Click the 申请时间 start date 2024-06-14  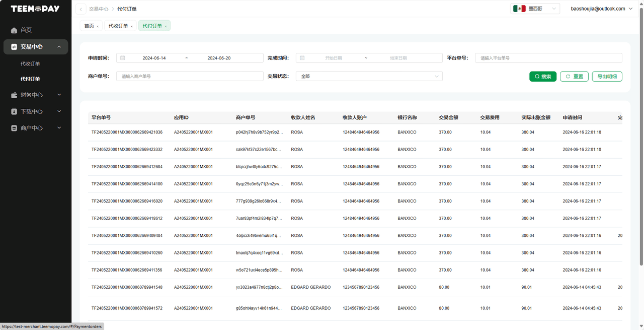pyautogui.click(x=154, y=58)
